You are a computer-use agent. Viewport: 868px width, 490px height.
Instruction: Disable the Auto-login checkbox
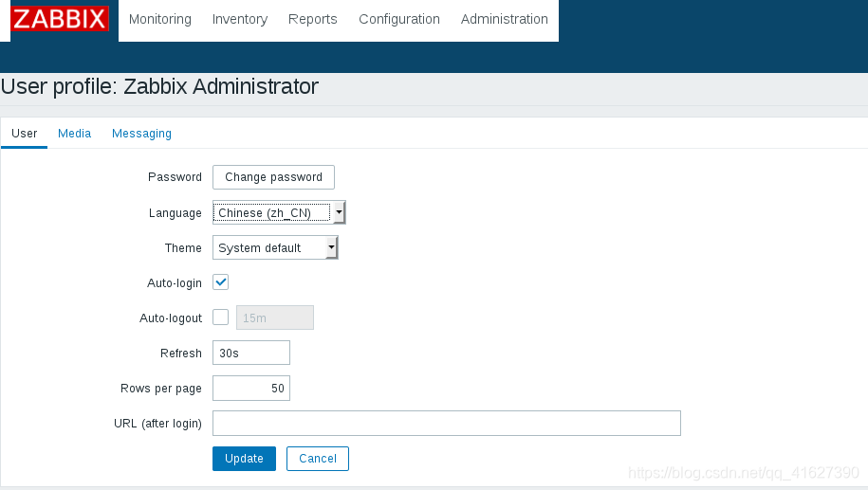click(x=220, y=282)
